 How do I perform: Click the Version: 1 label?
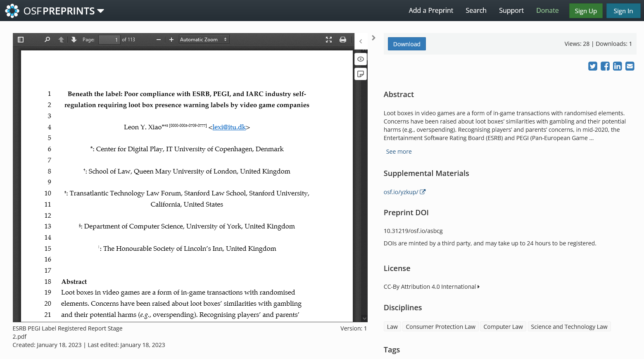(354, 328)
